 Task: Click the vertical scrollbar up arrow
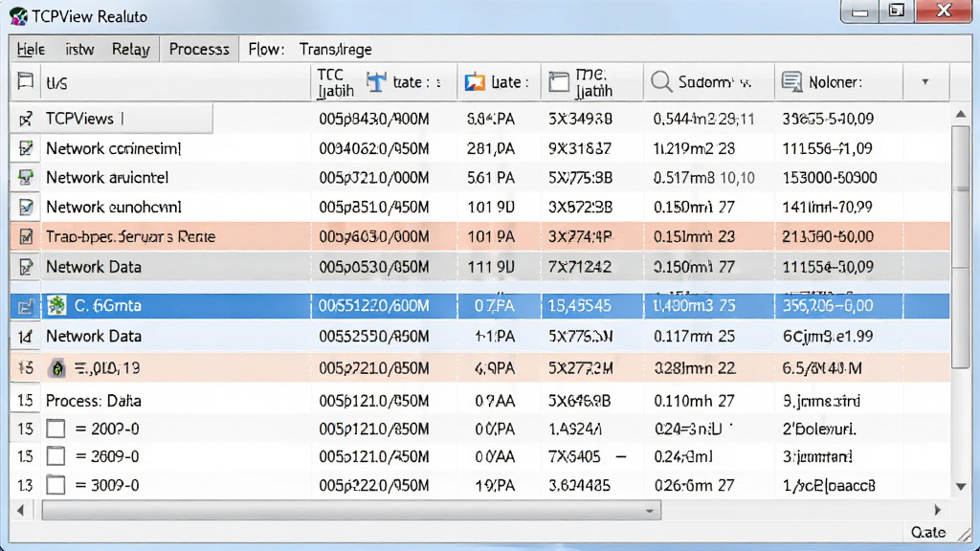(961, 114)
